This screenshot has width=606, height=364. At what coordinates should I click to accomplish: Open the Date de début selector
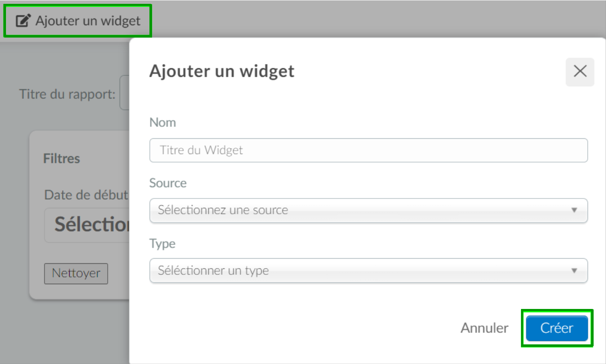pyautogui.click(x=87, y=225)
